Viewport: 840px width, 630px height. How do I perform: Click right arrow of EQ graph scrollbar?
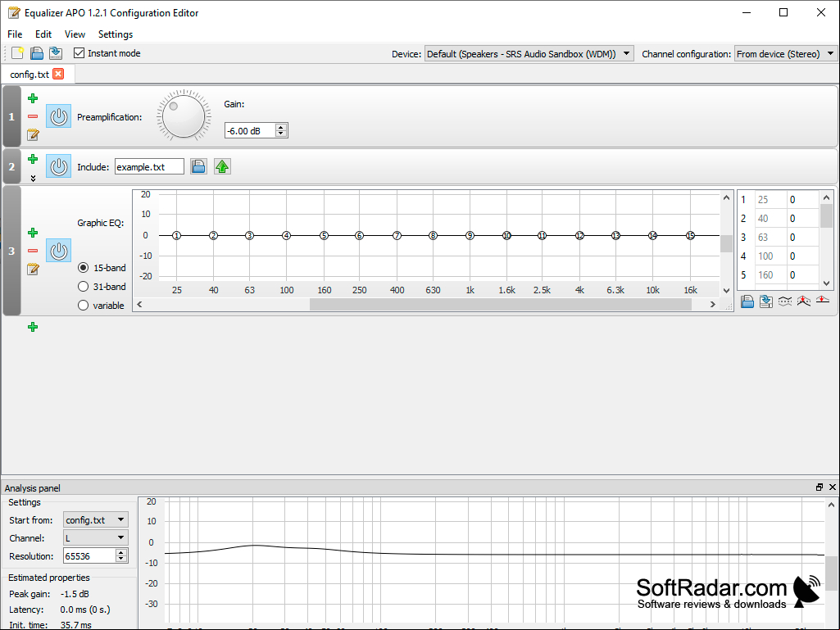(x=712, y=304)
